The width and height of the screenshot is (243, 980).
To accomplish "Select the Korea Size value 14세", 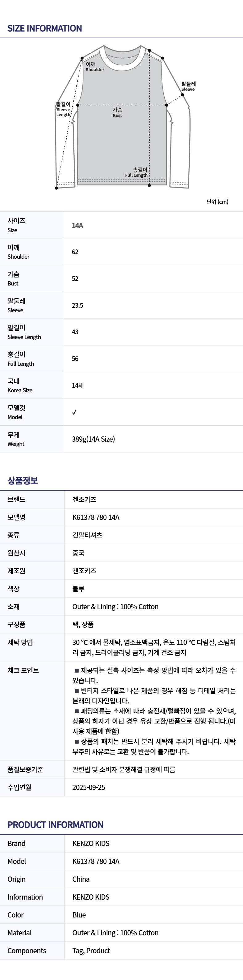I will (78, 385).
